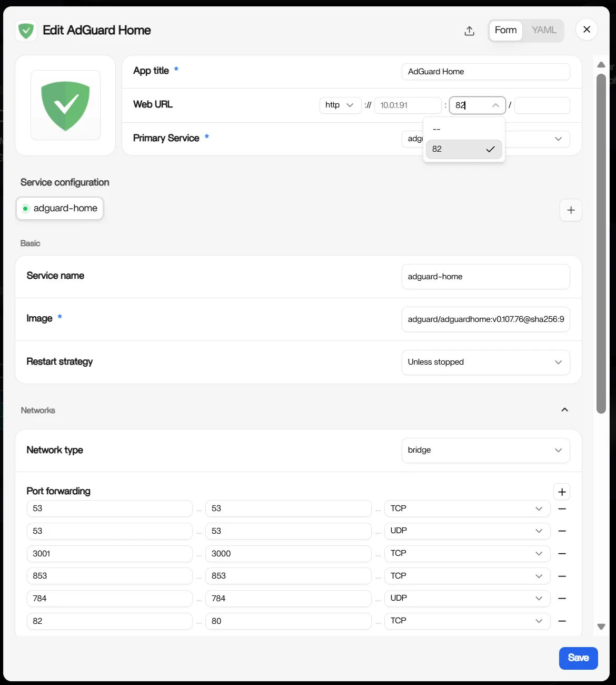616x685 pixels.
Task: Switch to the YAML tab
Action: 544,30
